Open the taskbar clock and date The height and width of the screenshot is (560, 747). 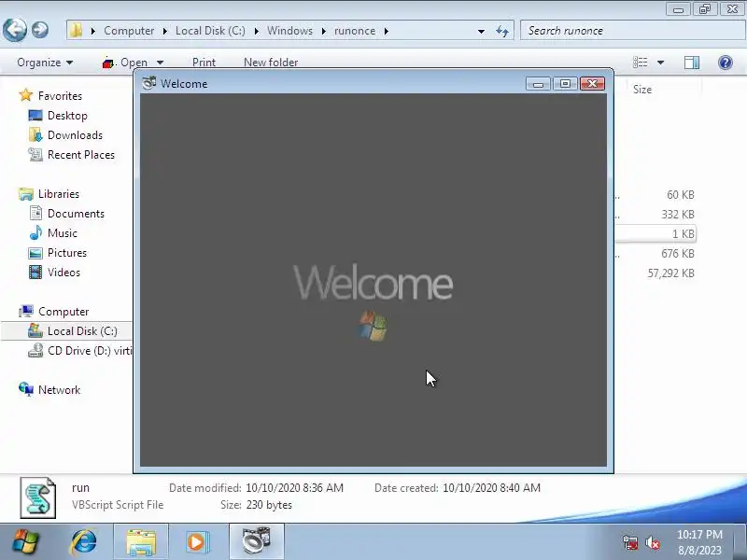(699, 542)
